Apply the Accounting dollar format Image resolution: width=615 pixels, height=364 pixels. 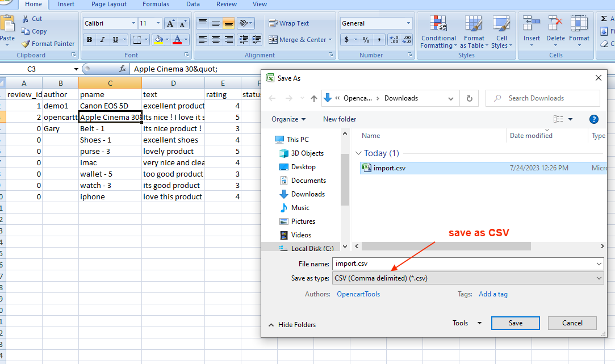click(x=347, y=40)
